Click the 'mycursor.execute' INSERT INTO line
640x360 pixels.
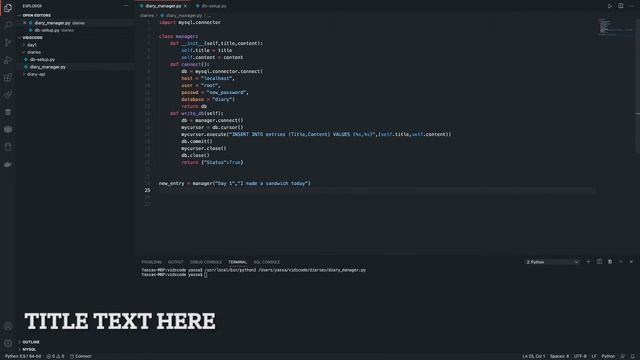316,134
